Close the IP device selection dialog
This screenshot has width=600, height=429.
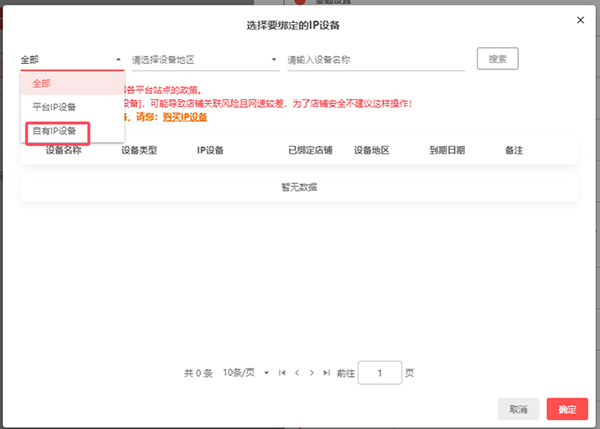coord(580,19)
